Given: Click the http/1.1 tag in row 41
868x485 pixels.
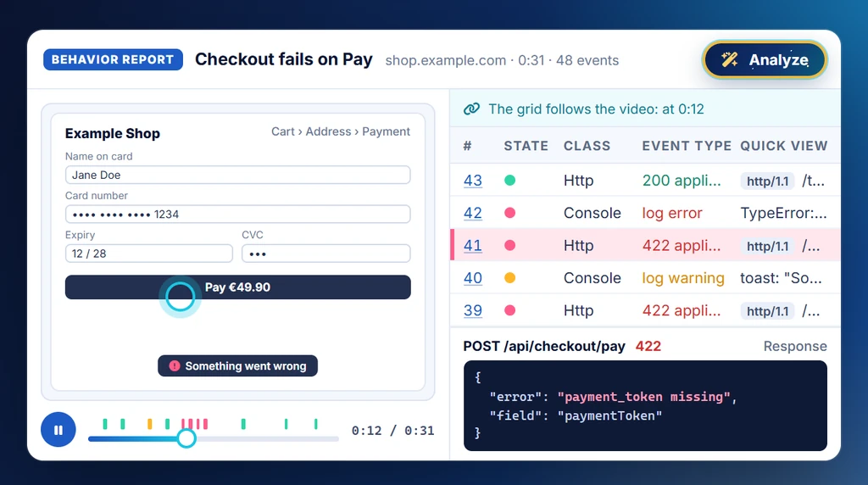Looking at the screenshot, I should coord(767,247).
